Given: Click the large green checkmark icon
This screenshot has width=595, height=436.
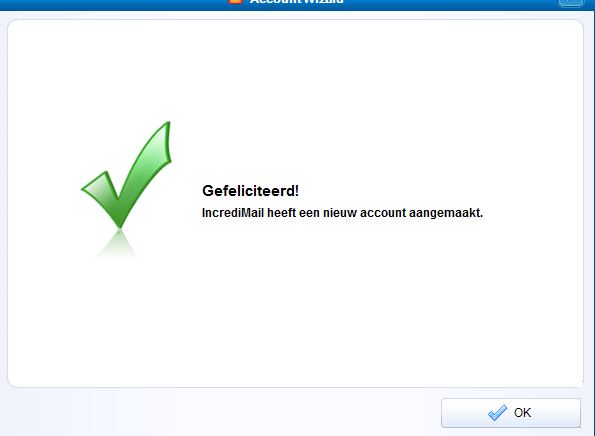Looking at the screenshot, I should [126, 175].
